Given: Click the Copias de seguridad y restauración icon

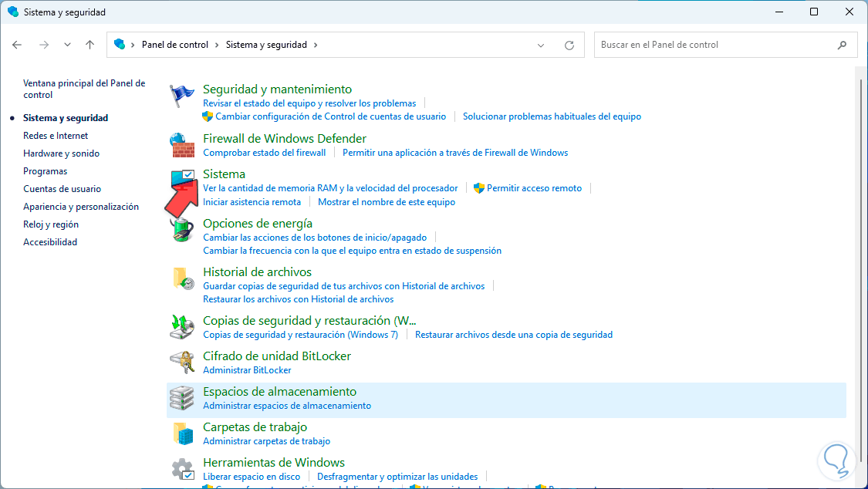Looking at the screenshot, I should pos(182,327).
